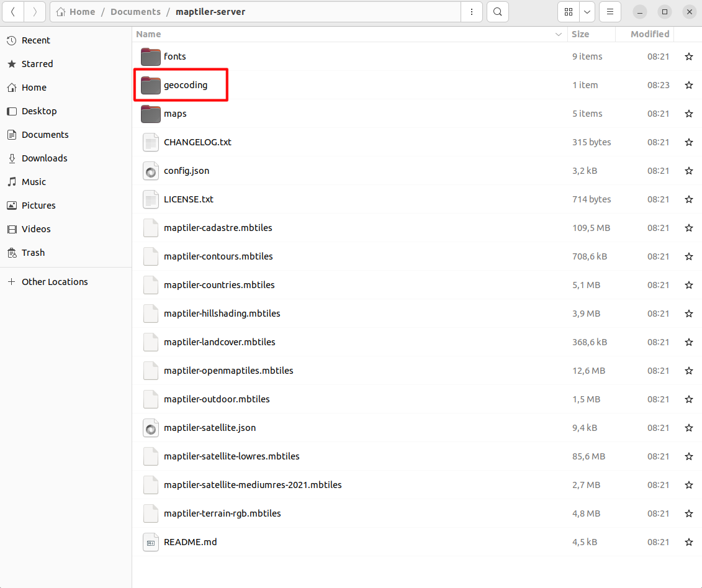Star maptiler-hillshading.mbtiles
Image resolution: width=702 pixels, height=588 pixels.
[x=688, y=314]
